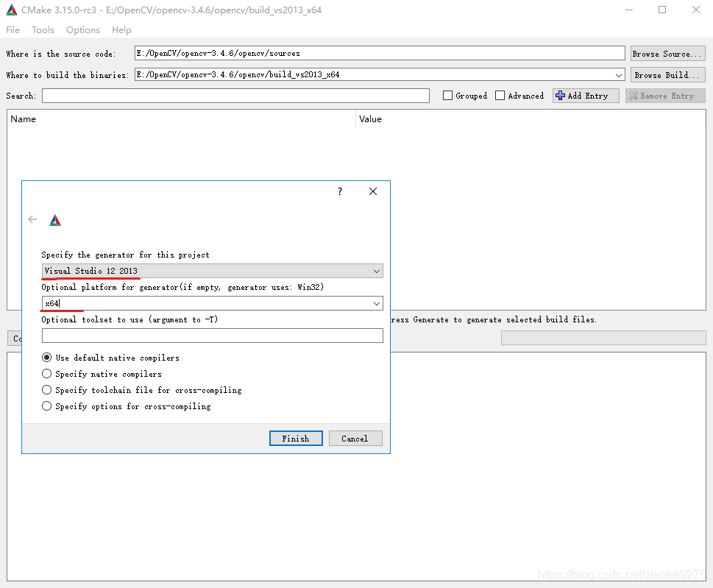Viewport: 713px width, 588px height.
Task: Select Specify toolchain file for cross-compiling
Action: pos(46,390)
